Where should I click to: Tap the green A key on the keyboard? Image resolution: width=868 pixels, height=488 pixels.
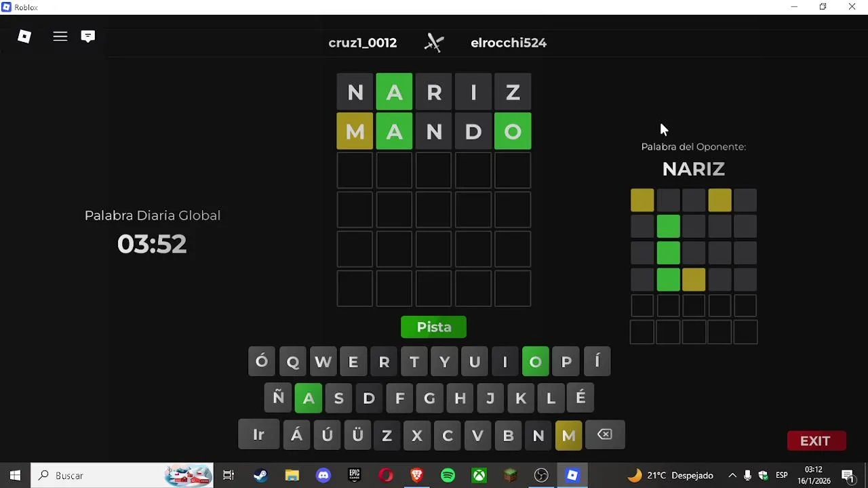pyautogui.click(x=309, y=399)
